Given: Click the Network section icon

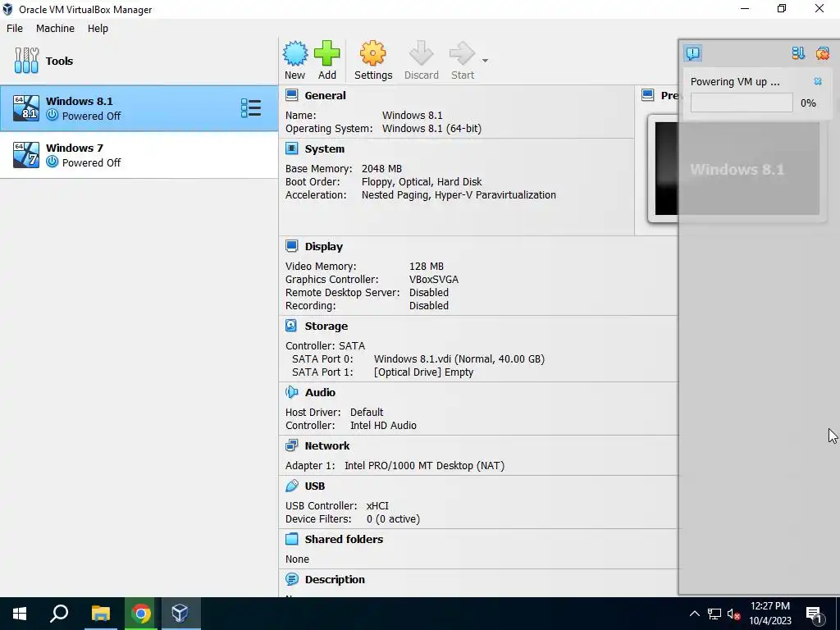Looking at the screenshot, I should click(291, 445).
